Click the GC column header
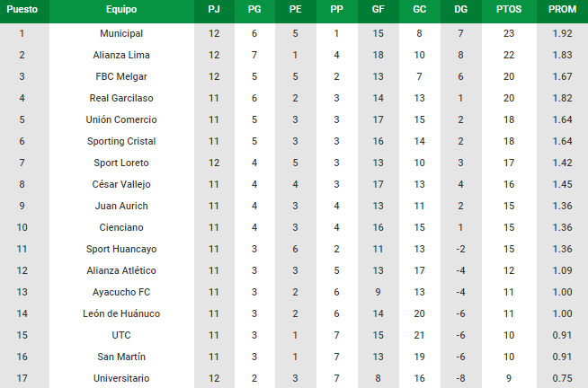This screenshot has height=388, width=588. [419, 9]
